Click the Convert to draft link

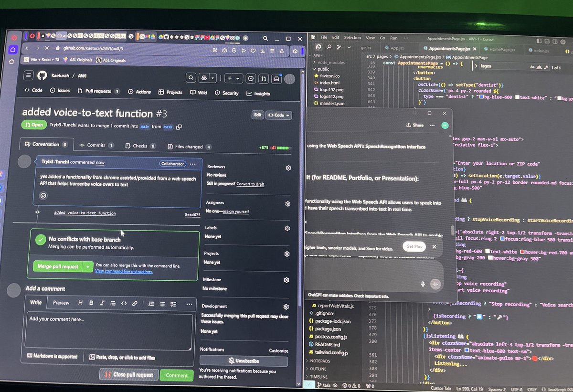pos(250,184)
